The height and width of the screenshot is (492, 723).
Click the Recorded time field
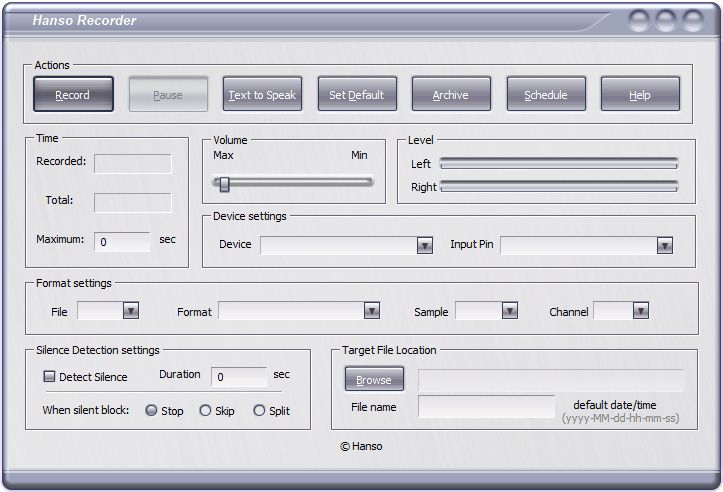click(x=133, y=164)
